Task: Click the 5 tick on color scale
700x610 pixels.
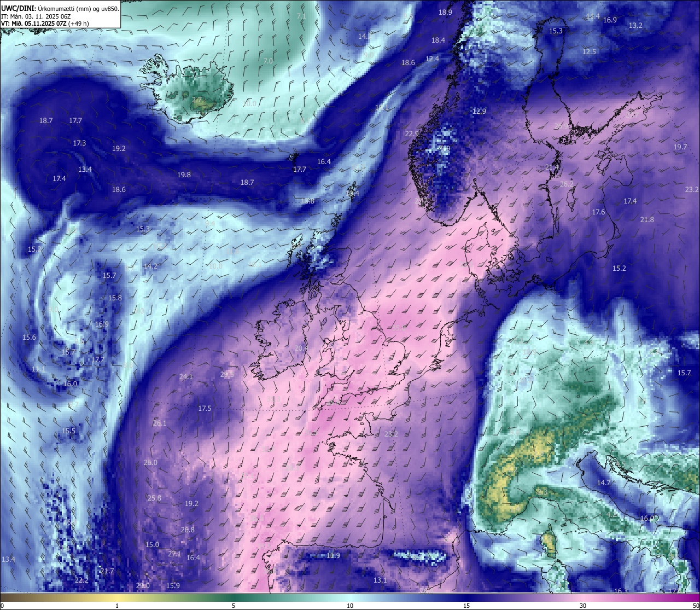Action: [x=234, y=606]
